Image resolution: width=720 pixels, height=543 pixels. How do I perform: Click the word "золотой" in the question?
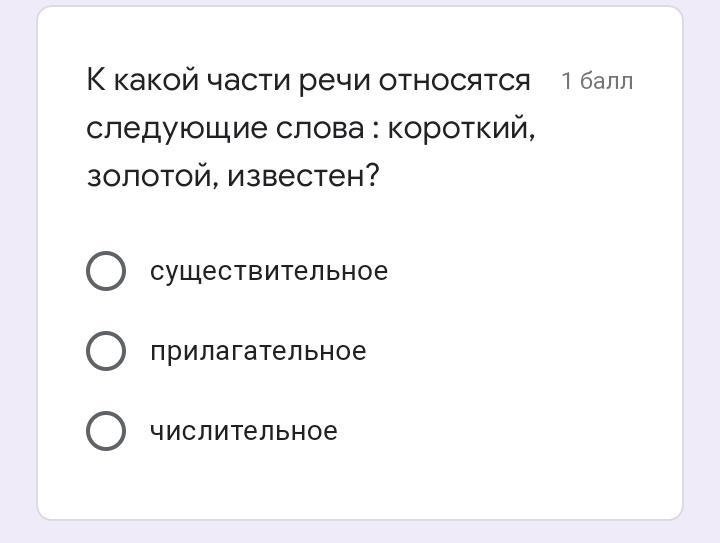pyautogui.click(x=151, y=177)
